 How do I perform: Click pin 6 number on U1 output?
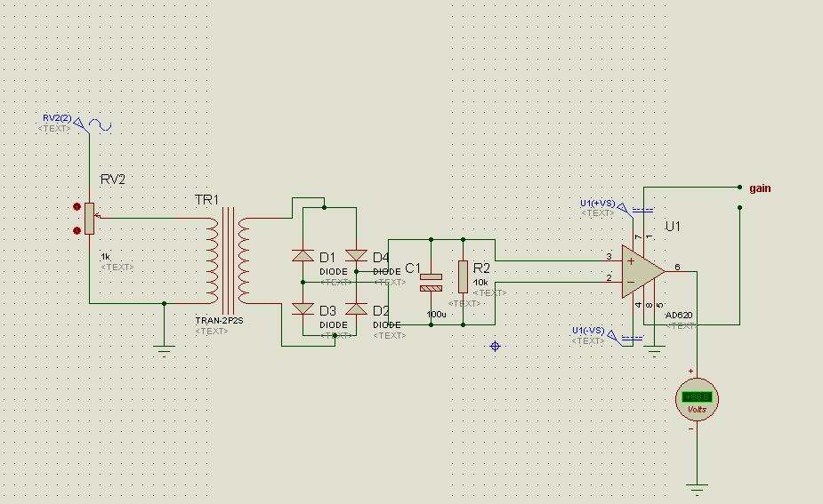pyautogui.click(x=677, y=268)
